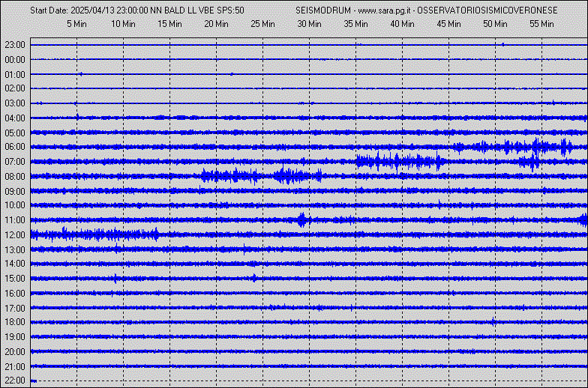Click the 10 Min column label
Viewport: 588px width, 388px height.
(x=123, y=24)
